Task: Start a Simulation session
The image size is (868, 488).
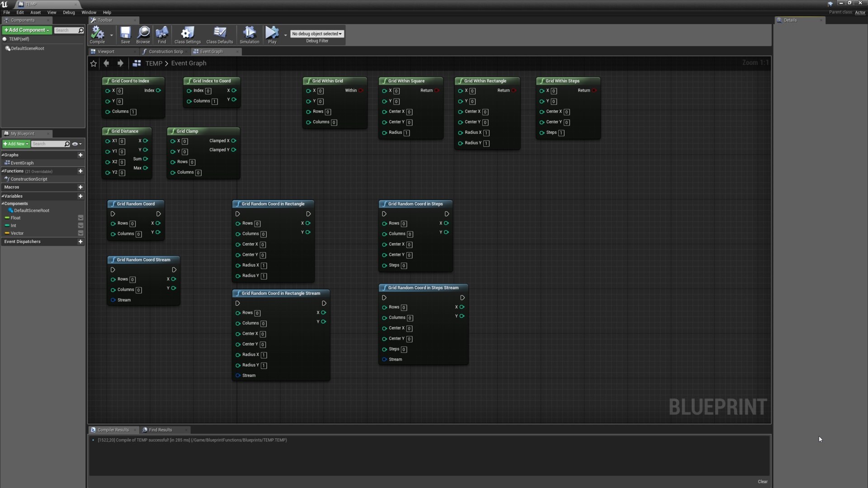Action: point(249,35)
